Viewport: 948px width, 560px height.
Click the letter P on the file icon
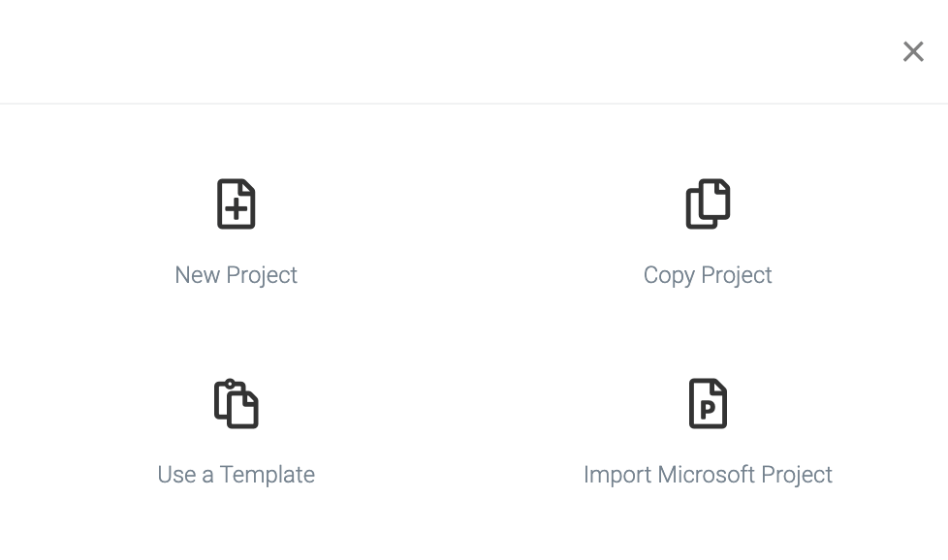coord(708,410)
